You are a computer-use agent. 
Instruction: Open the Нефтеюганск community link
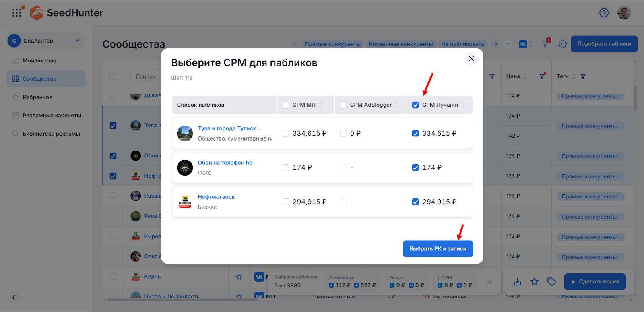coord(216,197)
